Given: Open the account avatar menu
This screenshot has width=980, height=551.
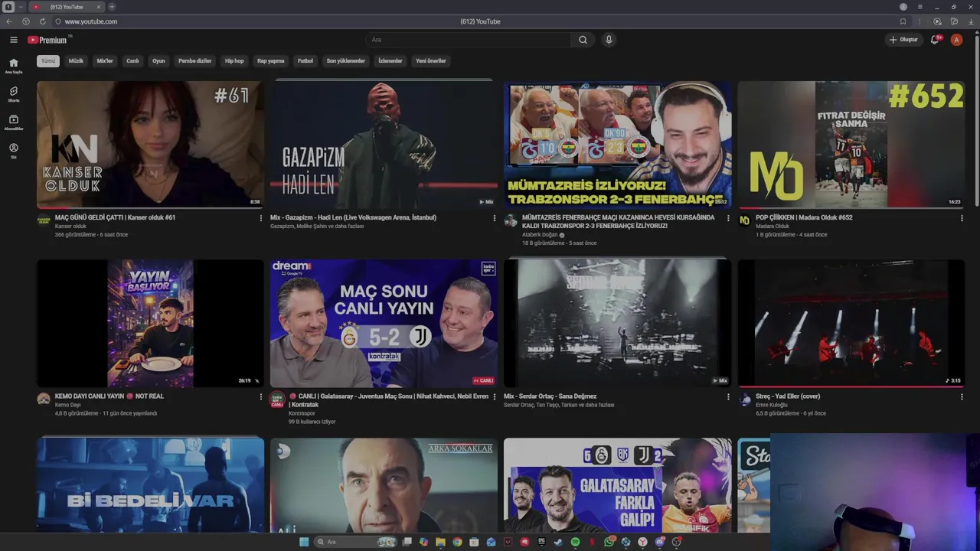Looking at the screenshot, I should (x=956, y=40).
